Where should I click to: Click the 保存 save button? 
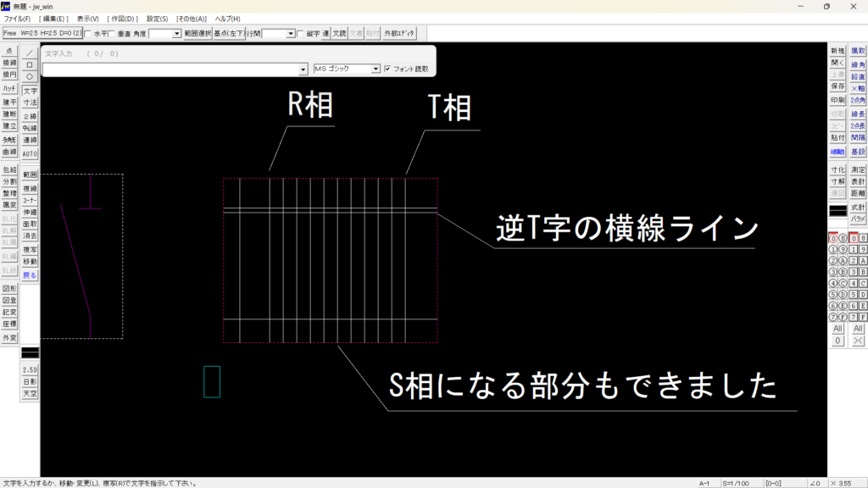(837, 86)
